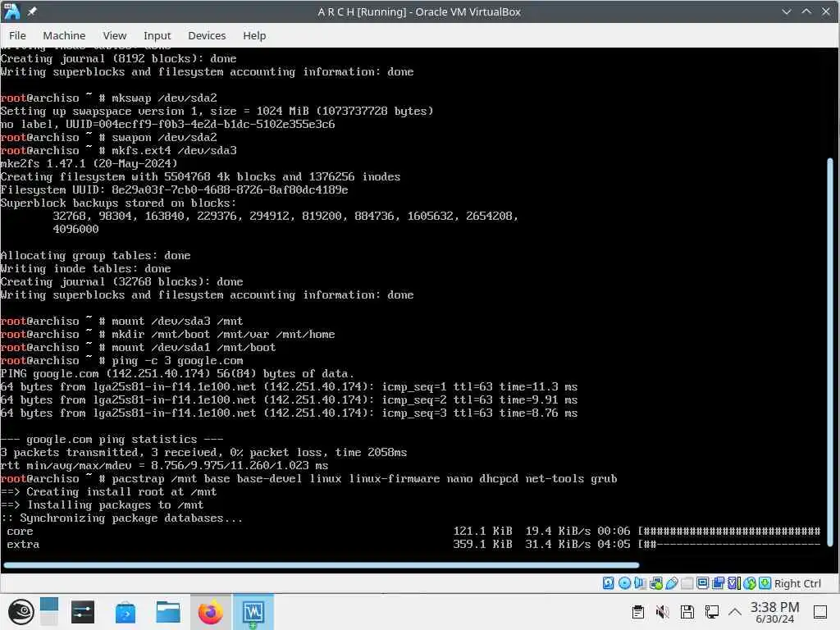Open the View menu
This screenshot has height=630, width=840.
pyautogui.click(x=115, y=35)
